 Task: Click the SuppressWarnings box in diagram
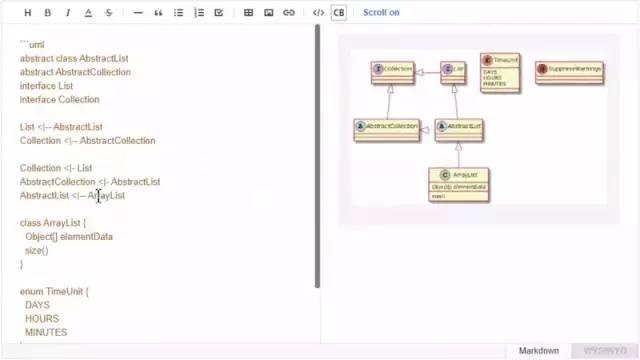point(569,73)
